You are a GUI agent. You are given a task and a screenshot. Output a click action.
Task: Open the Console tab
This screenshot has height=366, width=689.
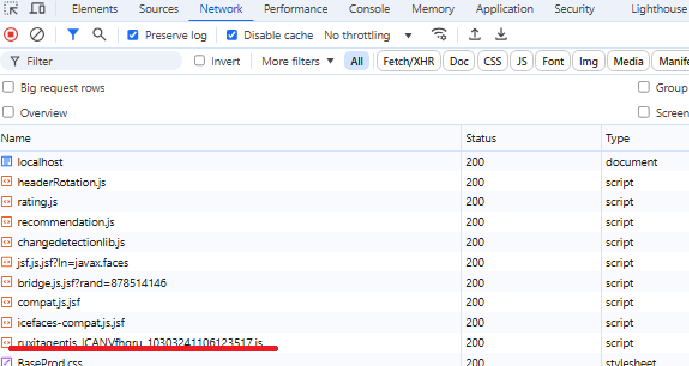tap(369, 9)
